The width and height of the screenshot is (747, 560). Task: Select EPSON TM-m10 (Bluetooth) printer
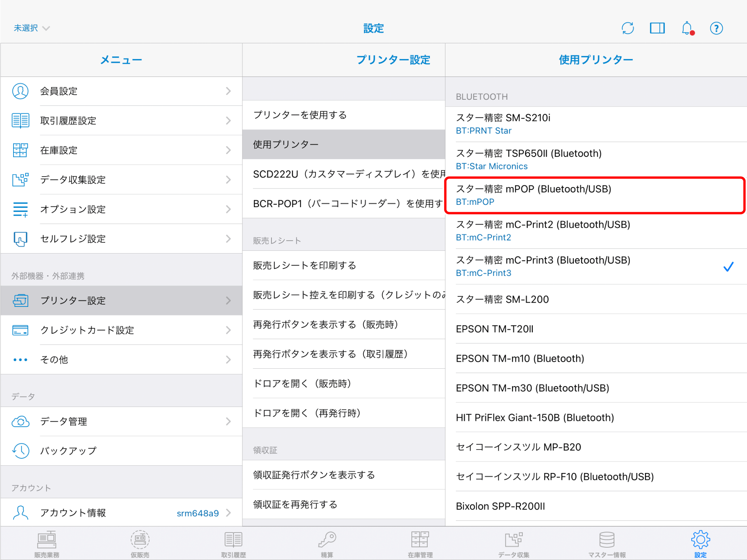point(596,358)
